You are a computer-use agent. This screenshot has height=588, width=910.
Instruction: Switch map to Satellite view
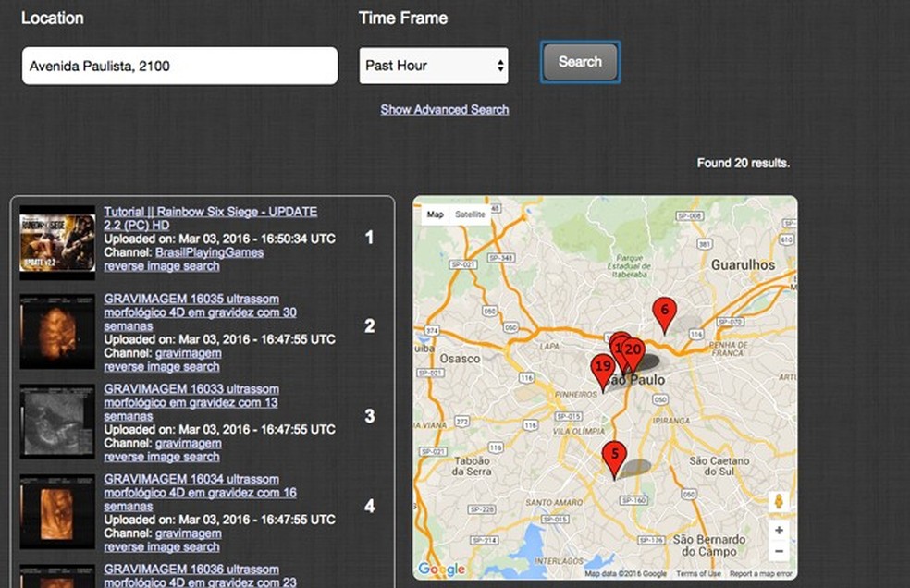(x=470, y=214)
